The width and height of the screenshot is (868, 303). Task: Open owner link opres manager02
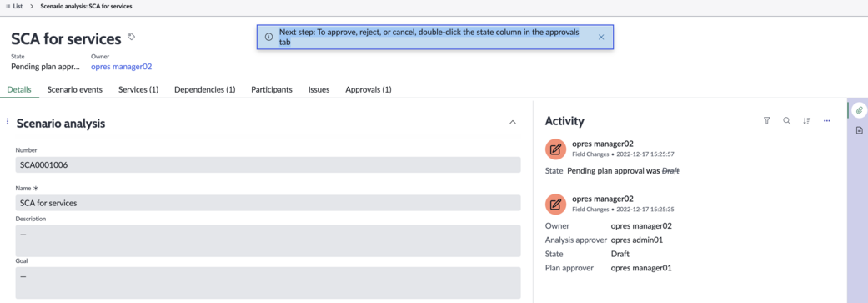pyautogui.click(x=121, y=67)
